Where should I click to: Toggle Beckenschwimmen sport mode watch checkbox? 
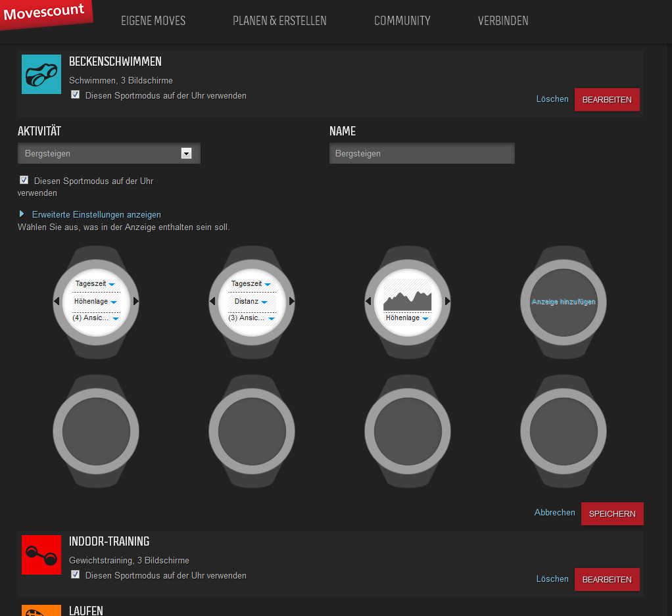point(76,95)
